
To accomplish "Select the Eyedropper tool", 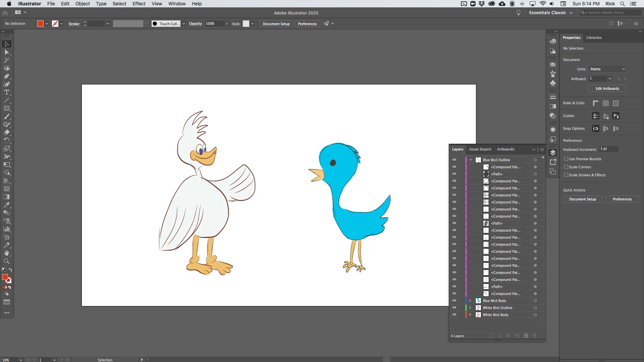I will pos(6,205).
